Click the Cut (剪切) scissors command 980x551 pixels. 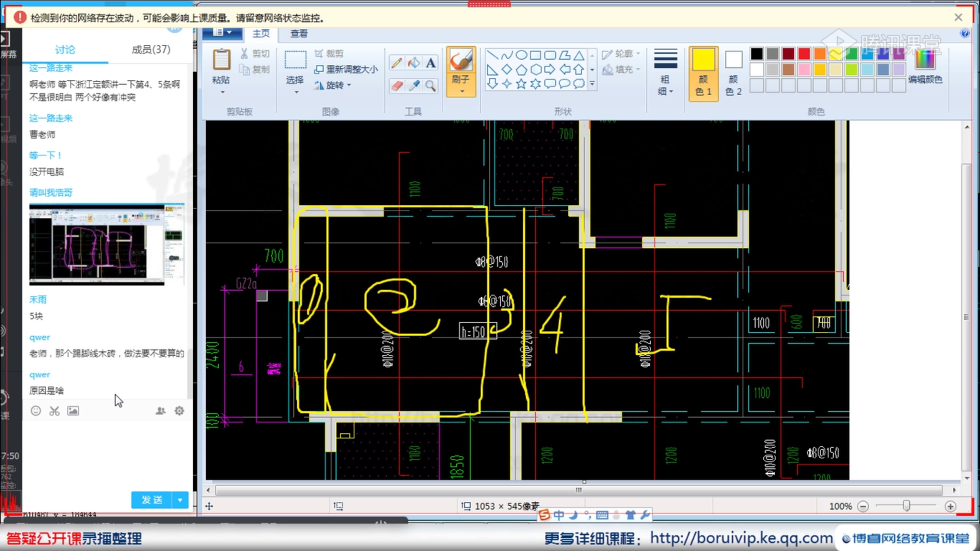pyautogui.click(x=255, y=54)
